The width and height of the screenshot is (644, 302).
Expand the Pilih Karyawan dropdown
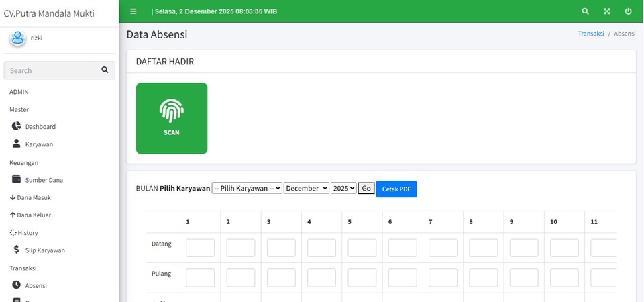[247, 189]
